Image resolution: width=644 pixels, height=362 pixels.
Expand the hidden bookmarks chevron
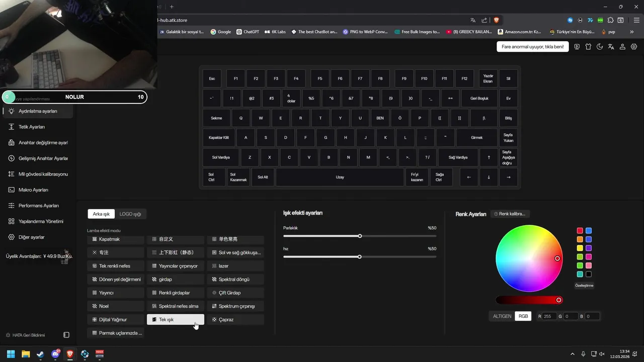632,32
